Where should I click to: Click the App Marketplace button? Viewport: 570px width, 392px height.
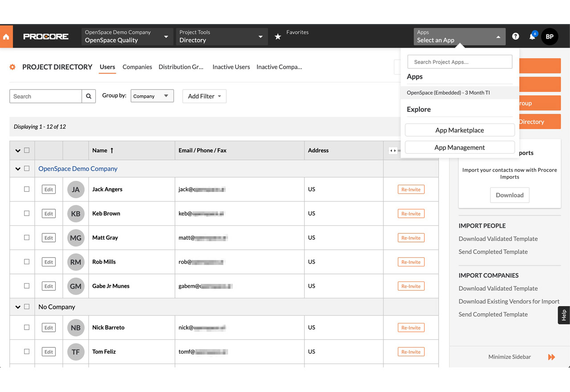[x=460, y=130]
